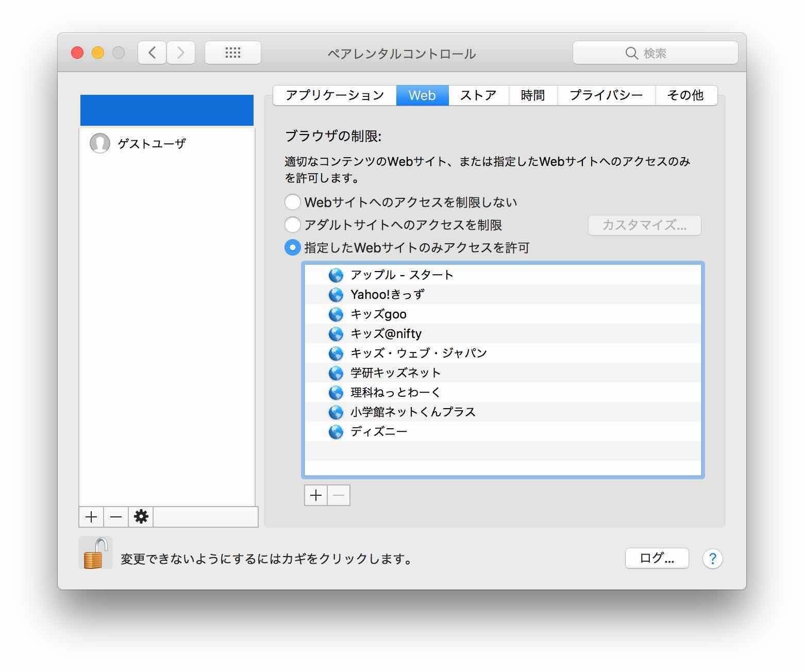804x672 pixels.
Task: Click the guest user avatar icon
Action: [99, 143]
